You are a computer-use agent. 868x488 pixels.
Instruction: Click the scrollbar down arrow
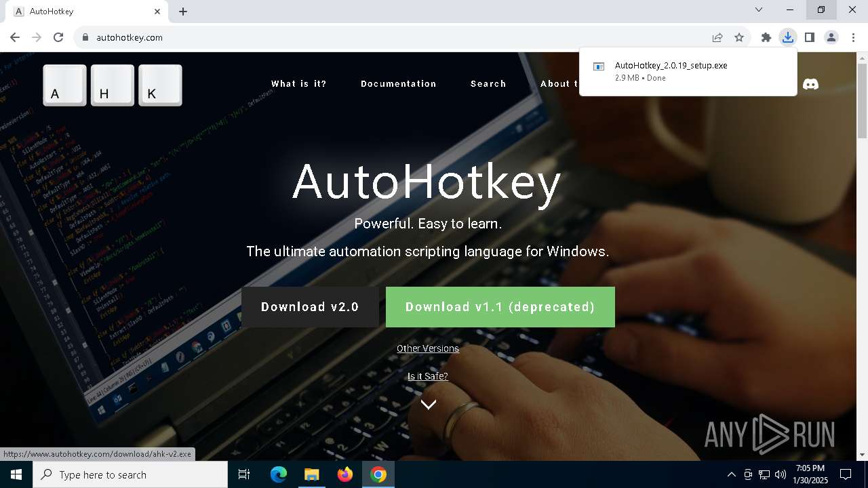coord(862,455)
